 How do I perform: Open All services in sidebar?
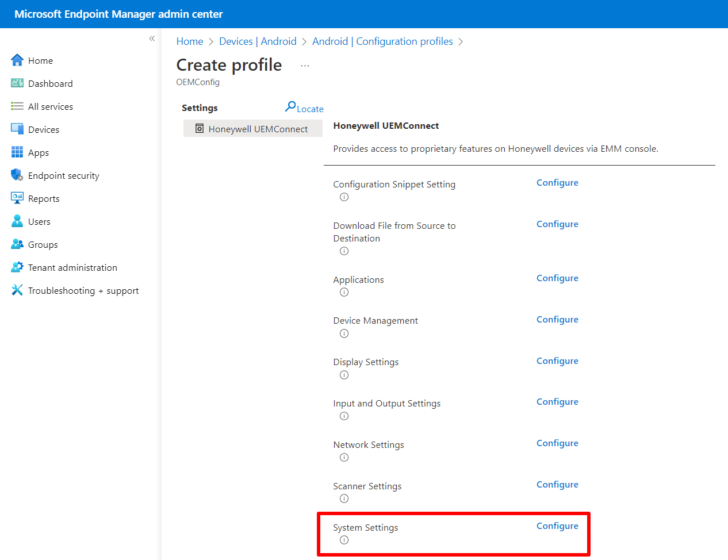(51, 106)
